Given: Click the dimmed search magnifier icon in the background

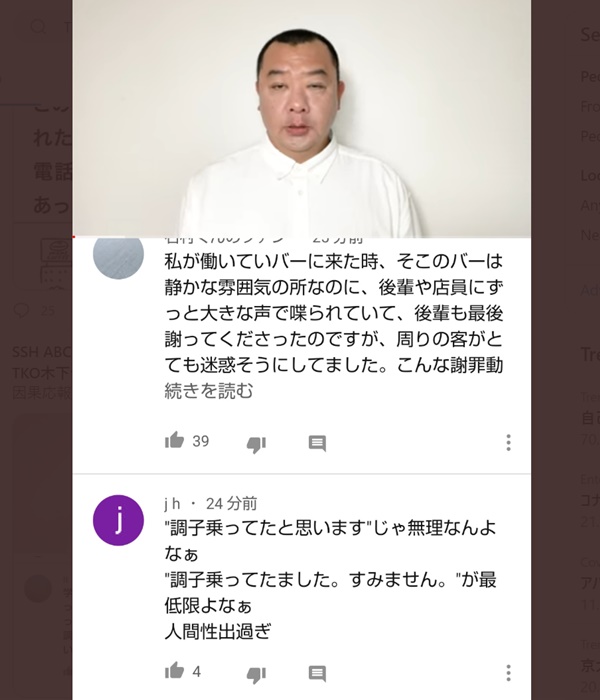Looking at the screenshot, I should coord(39,27).
